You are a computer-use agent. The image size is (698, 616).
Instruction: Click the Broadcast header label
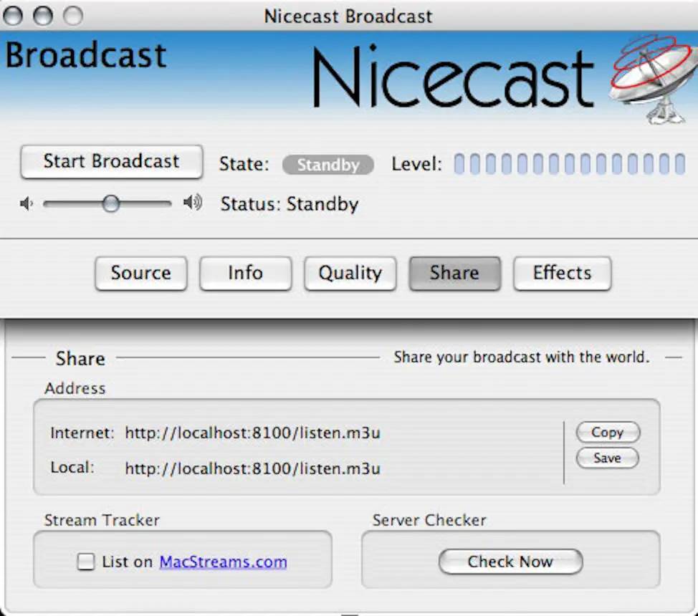(x=85, y=55)
